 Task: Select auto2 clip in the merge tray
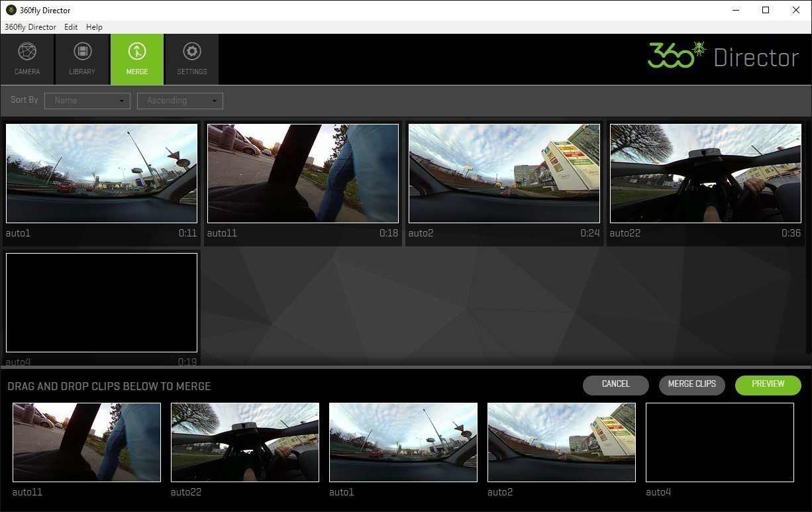click(x=562, y=442)
